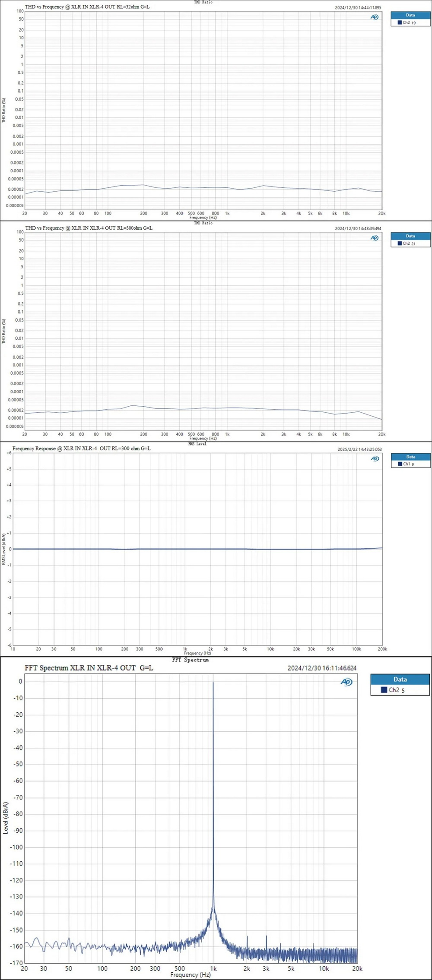Select the Ch2 21 legend color swatch

point(400,243)
